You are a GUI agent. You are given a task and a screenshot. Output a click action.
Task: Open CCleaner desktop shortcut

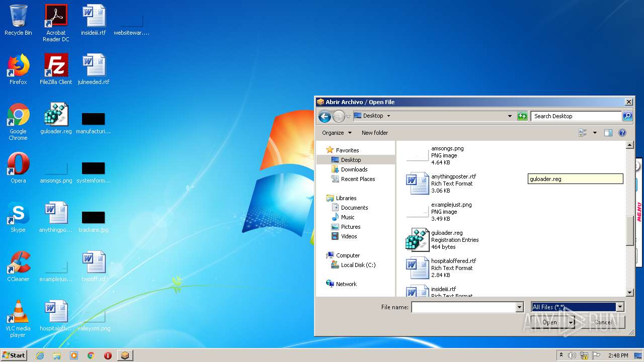[18, 267]
